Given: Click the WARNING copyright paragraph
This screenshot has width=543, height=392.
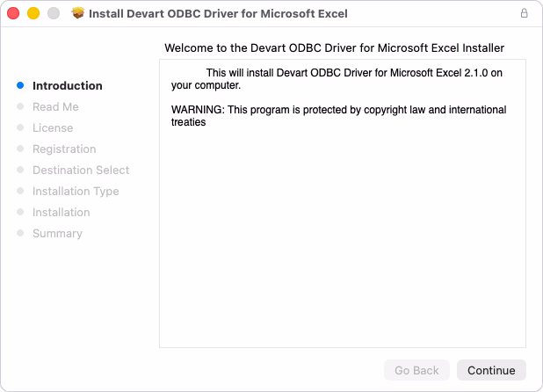Looking at the screenshot, I should pos(338,116).
